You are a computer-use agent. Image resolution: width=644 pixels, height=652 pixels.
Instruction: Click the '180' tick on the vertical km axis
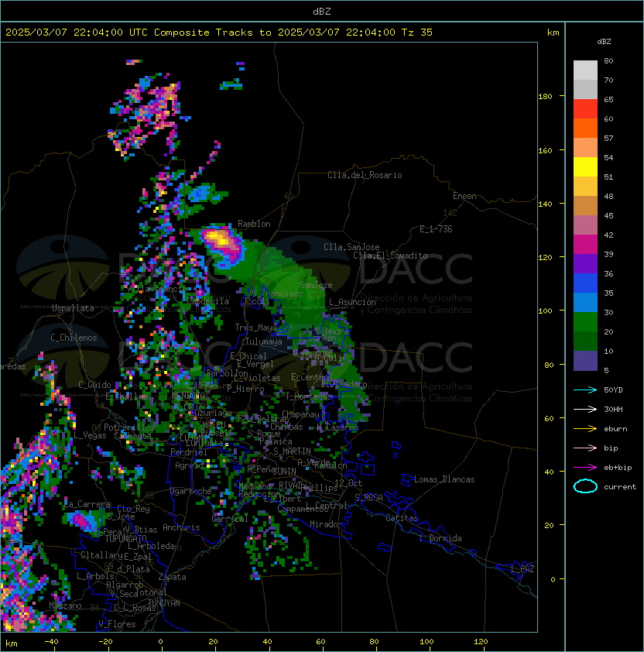(x=545, y=97)
